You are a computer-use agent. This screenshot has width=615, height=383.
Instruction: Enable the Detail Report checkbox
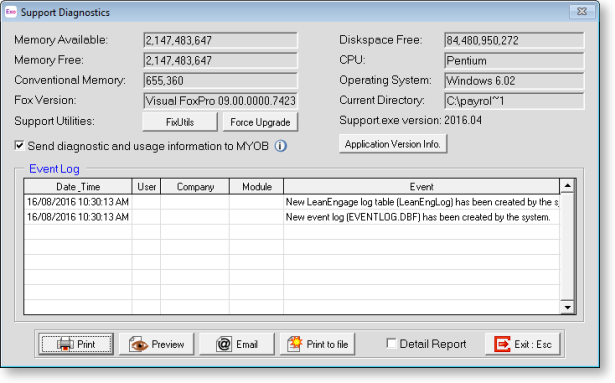click(x=391, y=343)
